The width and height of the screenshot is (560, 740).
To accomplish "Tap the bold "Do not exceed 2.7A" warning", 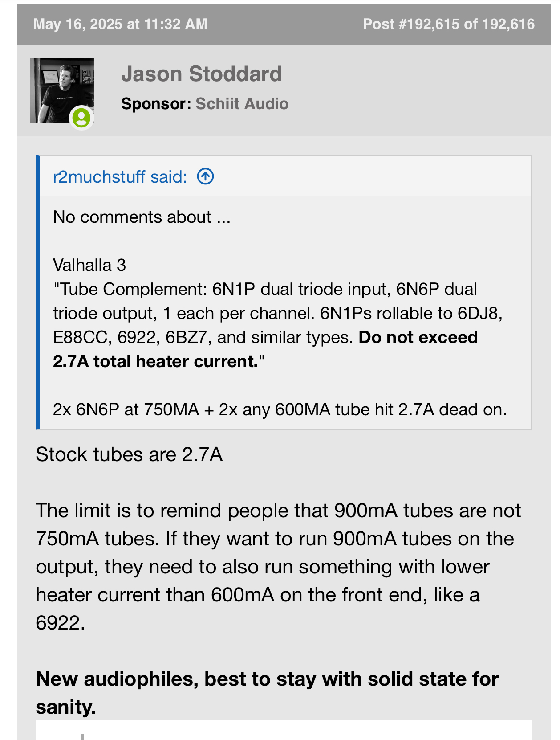I will (x=265, y=349).
